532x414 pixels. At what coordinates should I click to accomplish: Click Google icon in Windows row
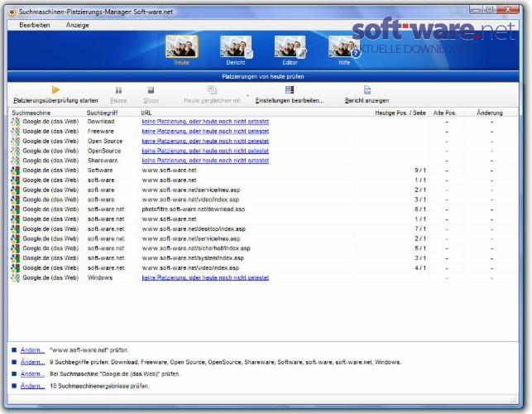coord(15,278)
